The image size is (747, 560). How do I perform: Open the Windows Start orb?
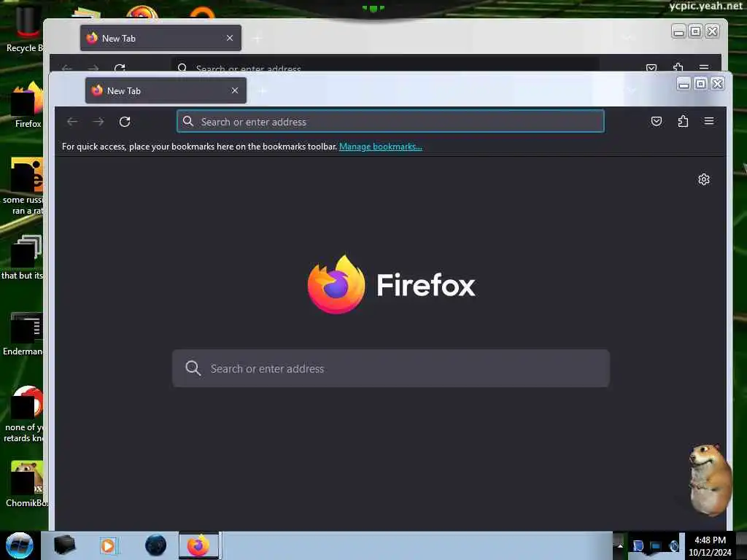point(19,545)
